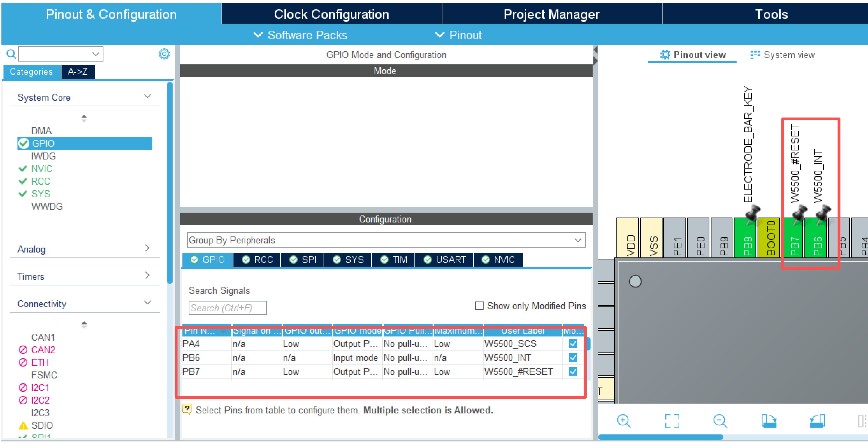Switch to System view
The width and height of the screenshot is (868, 447).
[783, 55]
